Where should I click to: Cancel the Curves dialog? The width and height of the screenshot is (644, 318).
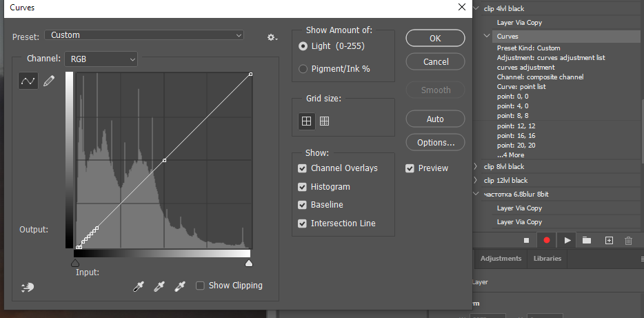(x=435, y=62)
